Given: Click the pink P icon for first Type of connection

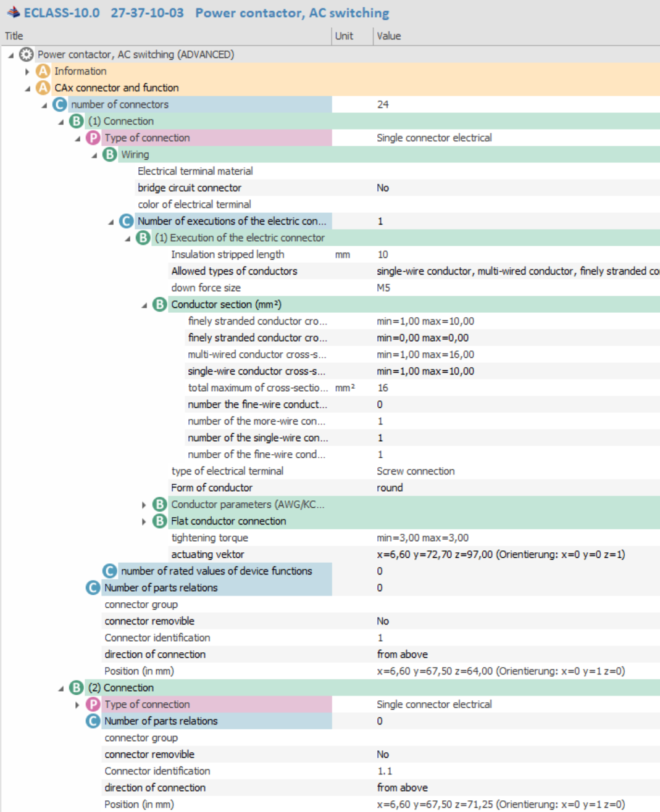Looking at the screenshot, I should click(93, 138).
